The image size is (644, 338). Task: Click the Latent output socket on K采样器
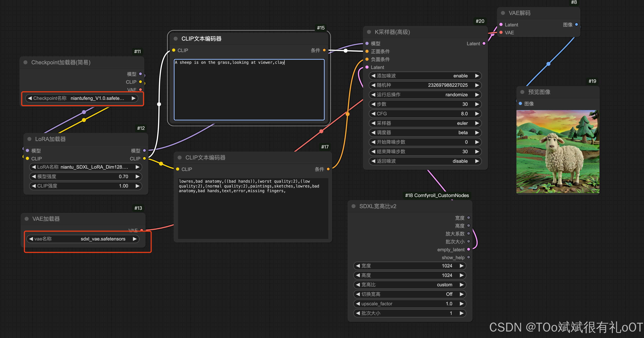pos(484,43)
